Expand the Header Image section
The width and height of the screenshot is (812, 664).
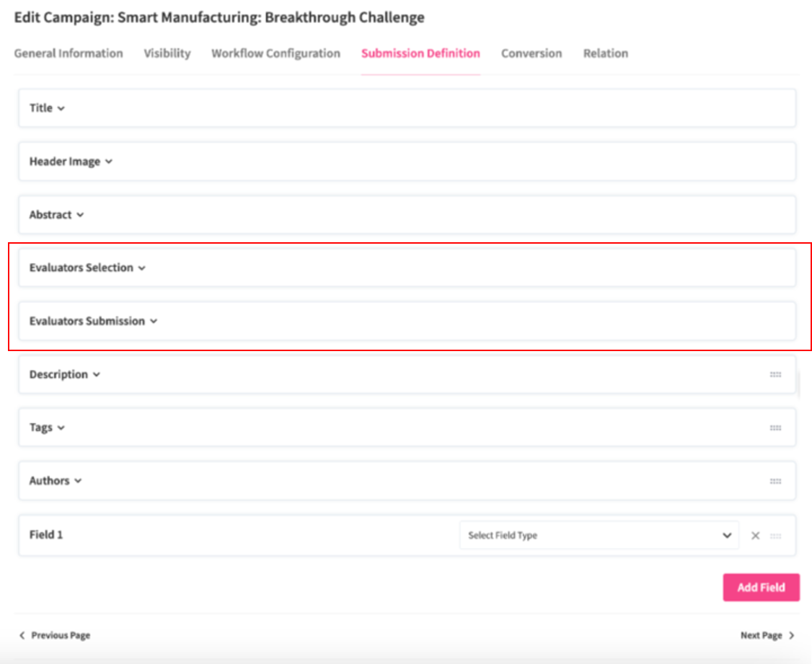[71, 161]
